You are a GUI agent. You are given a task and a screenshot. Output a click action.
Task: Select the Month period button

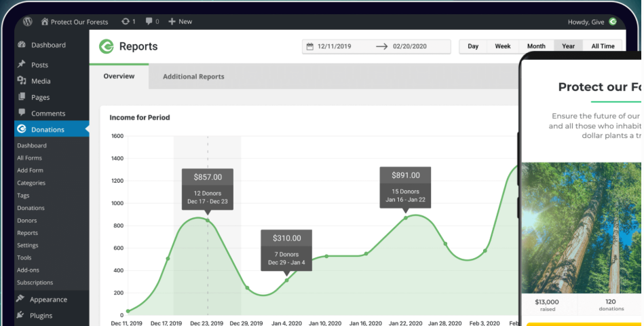click(536, 46)
